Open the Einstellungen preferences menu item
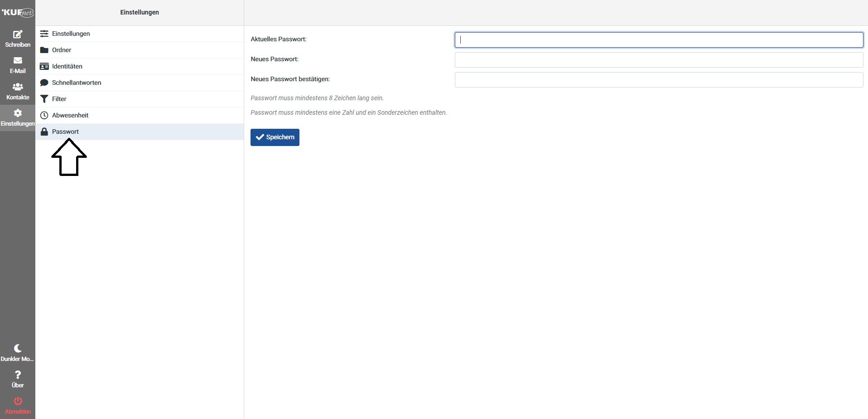 [x=71, y=34]
